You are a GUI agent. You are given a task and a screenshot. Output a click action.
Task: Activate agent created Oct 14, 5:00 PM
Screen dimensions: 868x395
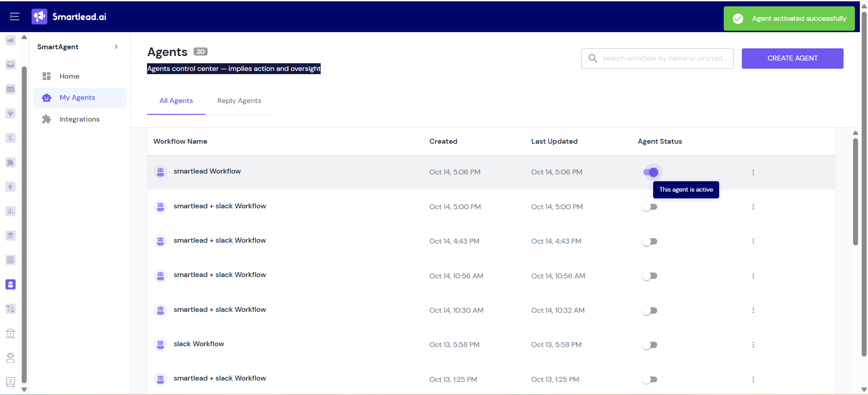coord(650,207)
